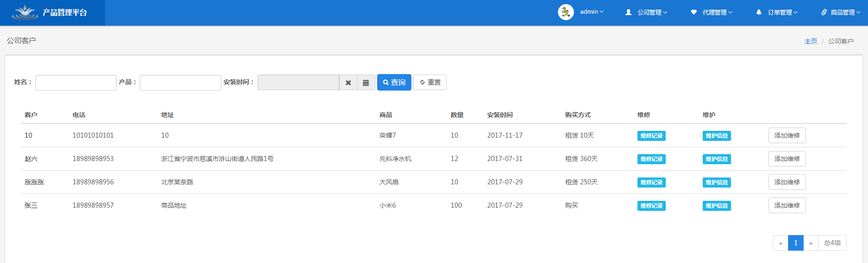Go to the 主页 breadcrumb link
Viewport: 868px width, 263px height.
coord(810,41)
